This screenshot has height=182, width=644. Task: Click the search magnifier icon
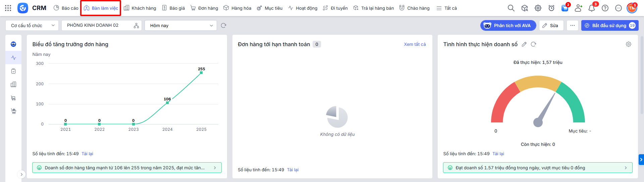click(511, 8)
